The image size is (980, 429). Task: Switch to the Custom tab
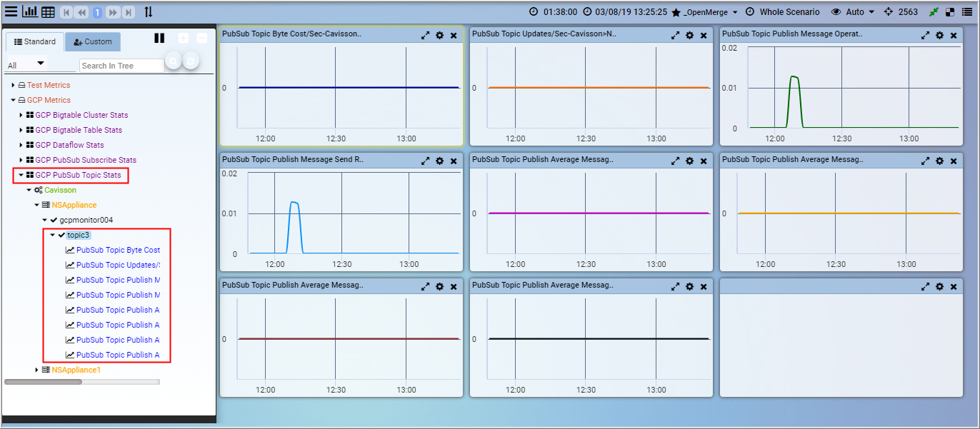(93, 41)
